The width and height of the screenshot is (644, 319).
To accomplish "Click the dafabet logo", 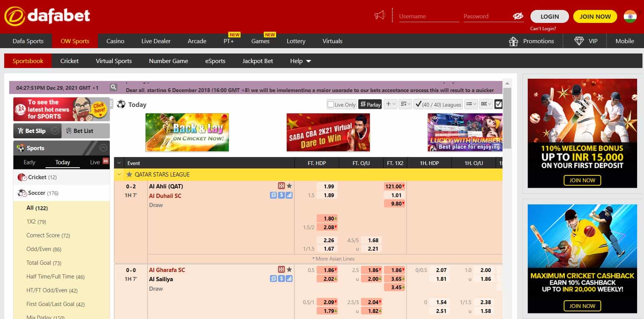I will point(47,16).
